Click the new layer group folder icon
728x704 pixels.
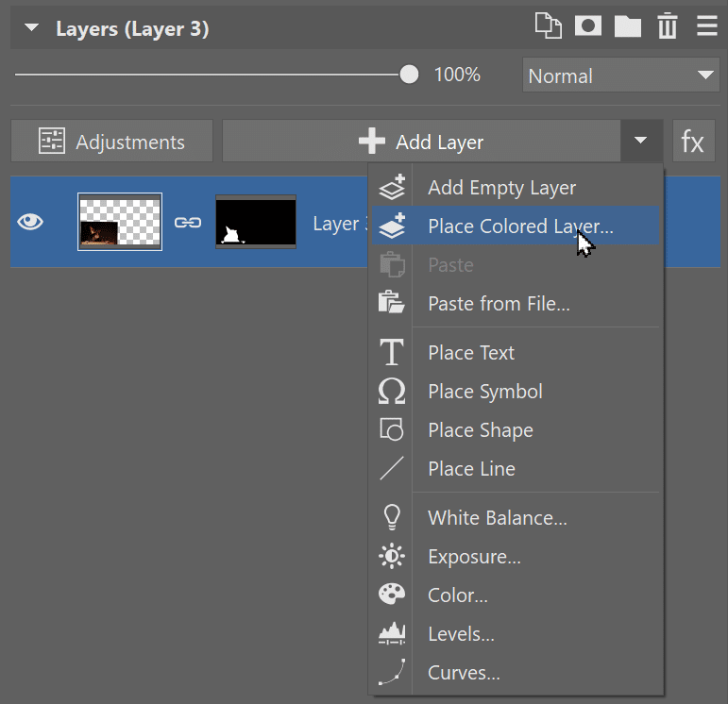[x=628, y=26]
